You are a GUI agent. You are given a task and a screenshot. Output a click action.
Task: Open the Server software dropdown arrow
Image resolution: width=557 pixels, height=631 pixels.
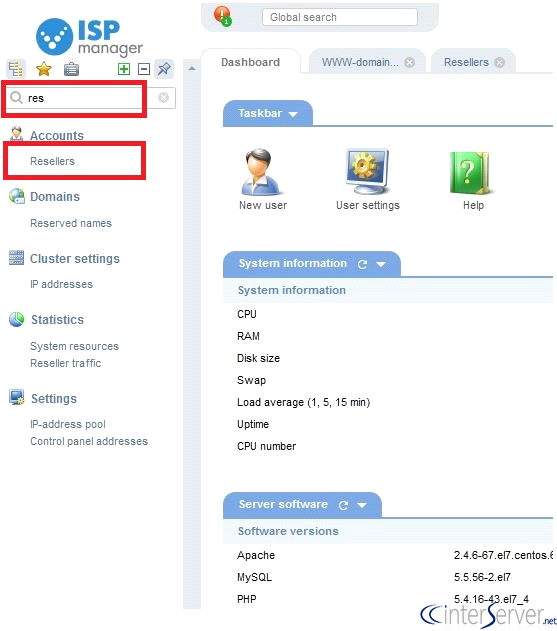[x=362, y=505]
